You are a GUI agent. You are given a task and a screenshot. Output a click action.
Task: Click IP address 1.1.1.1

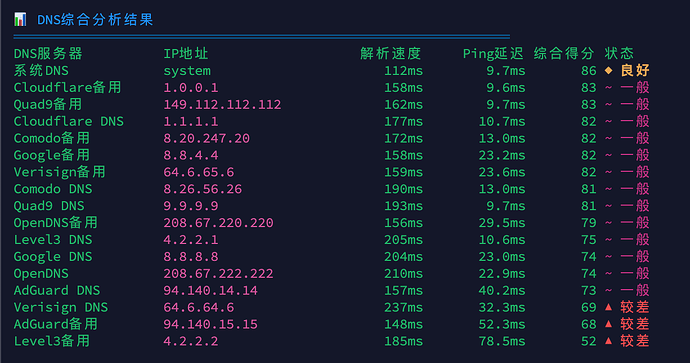click(191, 121)
